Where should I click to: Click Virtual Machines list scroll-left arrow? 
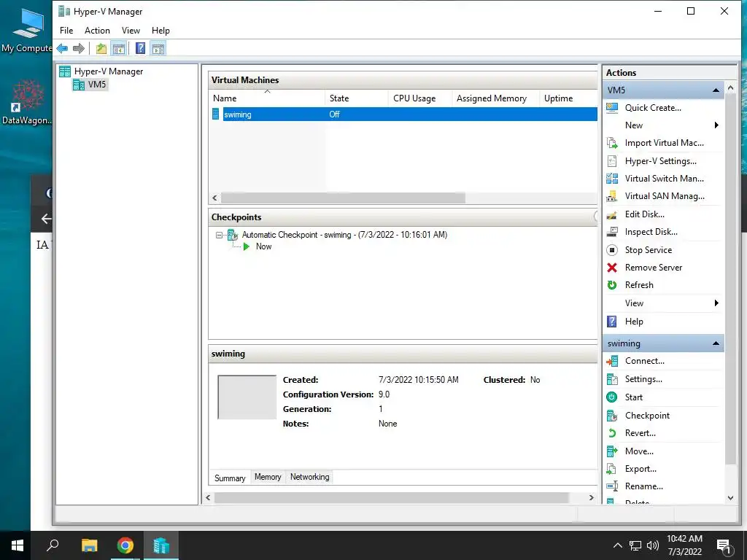pyautogui.click(x=215, y=198)
